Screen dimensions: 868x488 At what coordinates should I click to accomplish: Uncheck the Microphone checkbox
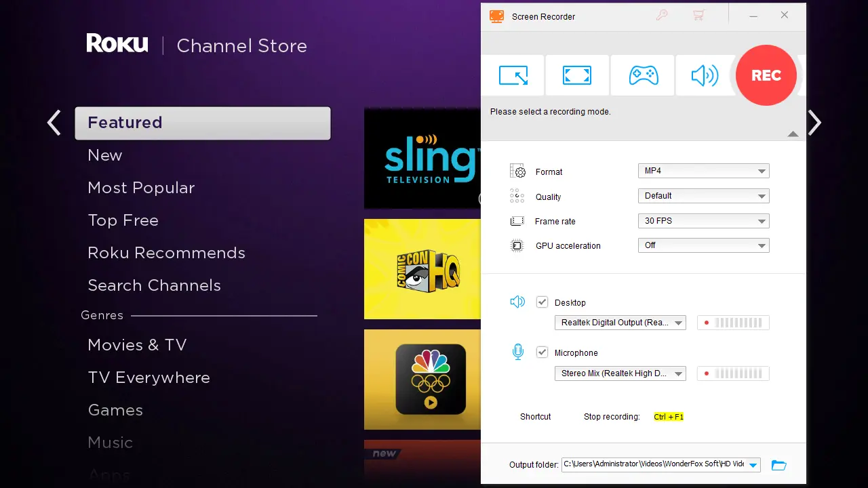click(542, 352)
